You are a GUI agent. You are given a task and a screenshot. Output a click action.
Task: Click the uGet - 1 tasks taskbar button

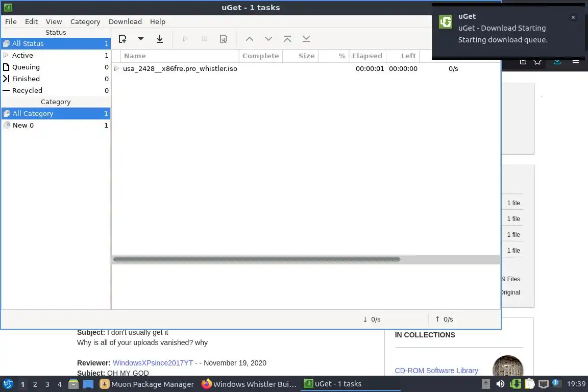(x=351, y=384)
